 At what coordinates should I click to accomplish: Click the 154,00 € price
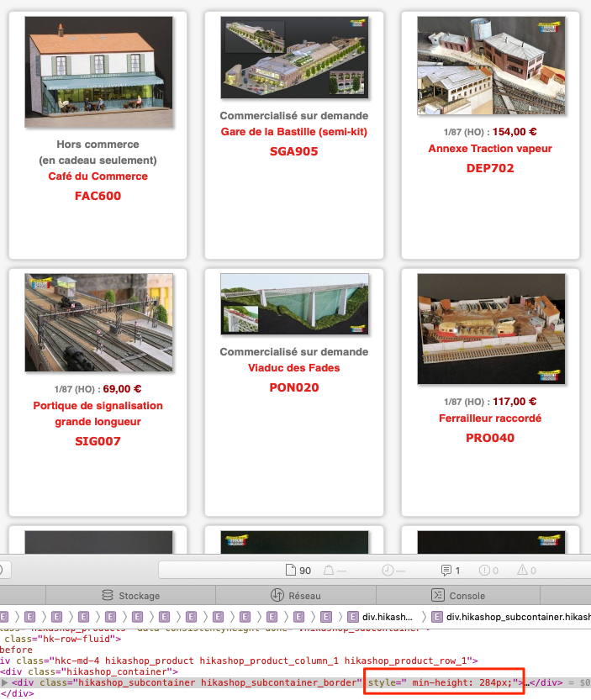(514, 132)
